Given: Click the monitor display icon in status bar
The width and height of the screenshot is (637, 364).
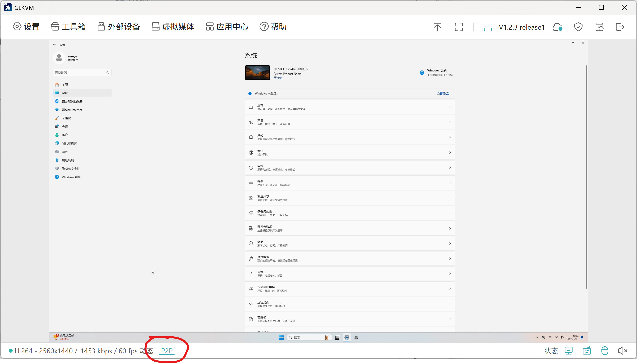Looking at the screenshot, I should [568, 351].
